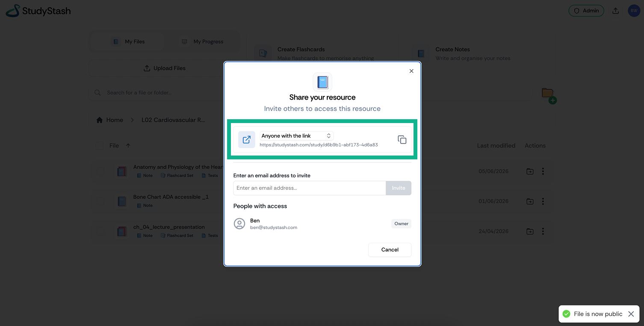Click the blue notebook icon atop dialog

coord(322,82)
